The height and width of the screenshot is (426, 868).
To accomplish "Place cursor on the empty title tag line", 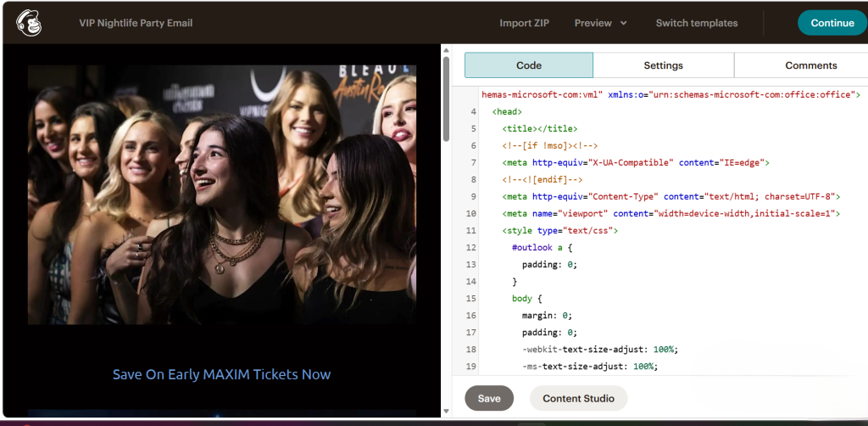I will coord(539,128).
